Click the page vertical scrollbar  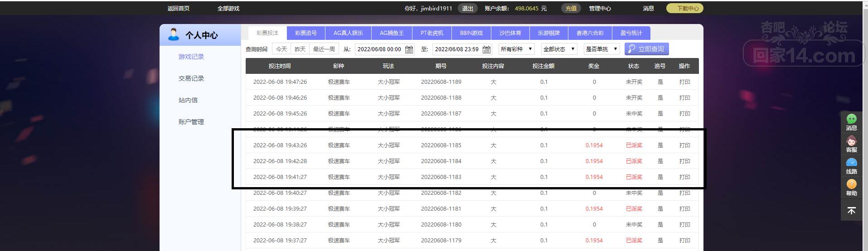click(865, 125)
